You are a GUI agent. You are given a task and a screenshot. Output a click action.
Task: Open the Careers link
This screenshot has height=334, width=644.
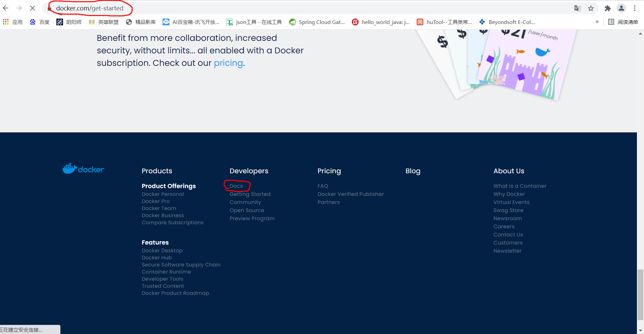coord(504,227)
